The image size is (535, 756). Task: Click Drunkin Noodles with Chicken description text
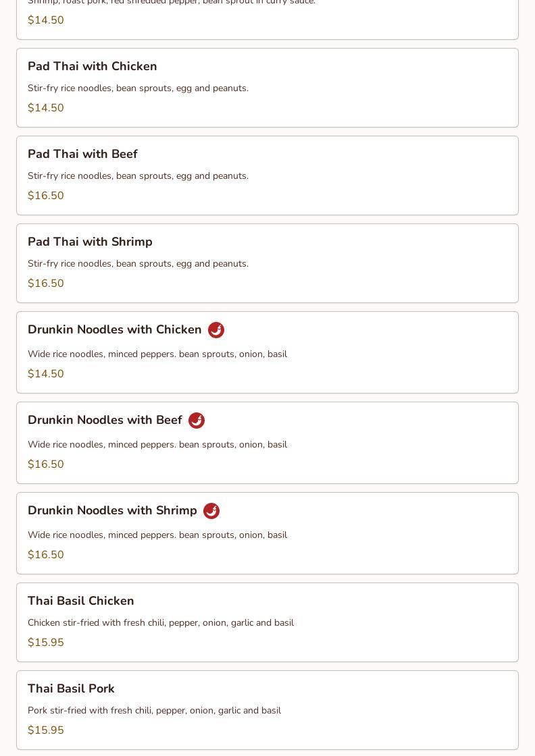tap(157, 354)
